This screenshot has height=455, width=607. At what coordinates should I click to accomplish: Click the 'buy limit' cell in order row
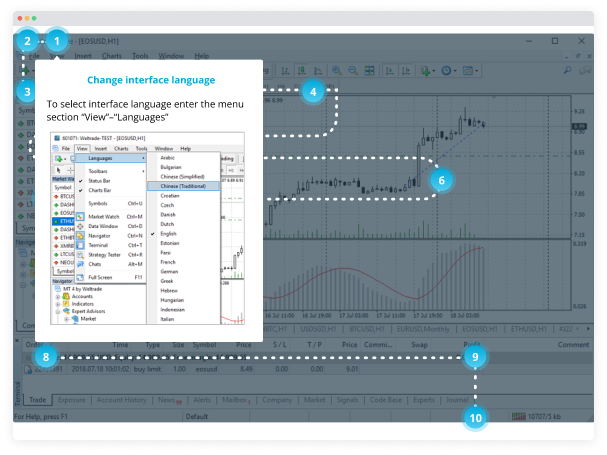click(147, 369)
